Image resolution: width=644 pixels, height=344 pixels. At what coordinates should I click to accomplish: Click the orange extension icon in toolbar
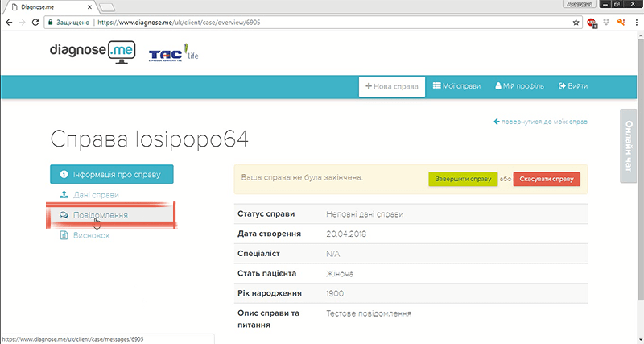pos(620,22)
